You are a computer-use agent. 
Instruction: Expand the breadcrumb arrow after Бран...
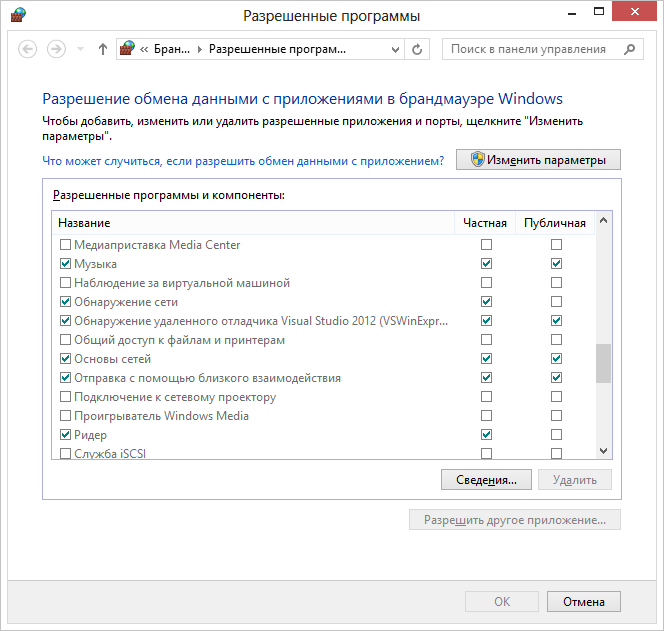[199, 50]
